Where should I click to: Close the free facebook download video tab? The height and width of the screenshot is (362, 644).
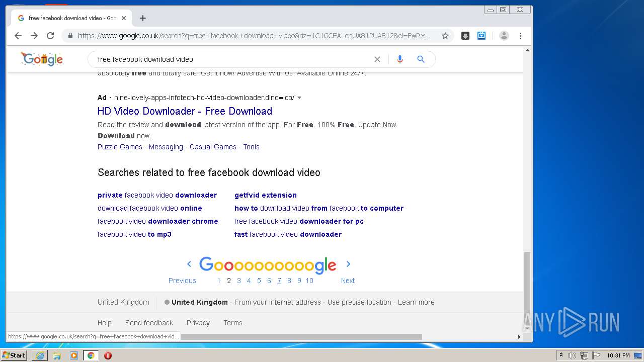(x=124, y=18)
